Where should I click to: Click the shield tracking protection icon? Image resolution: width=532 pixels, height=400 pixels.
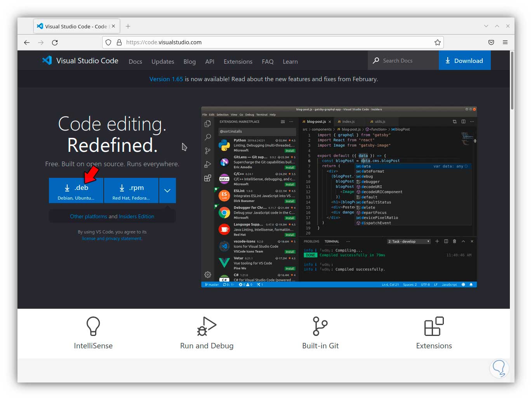tap(108, 42)
